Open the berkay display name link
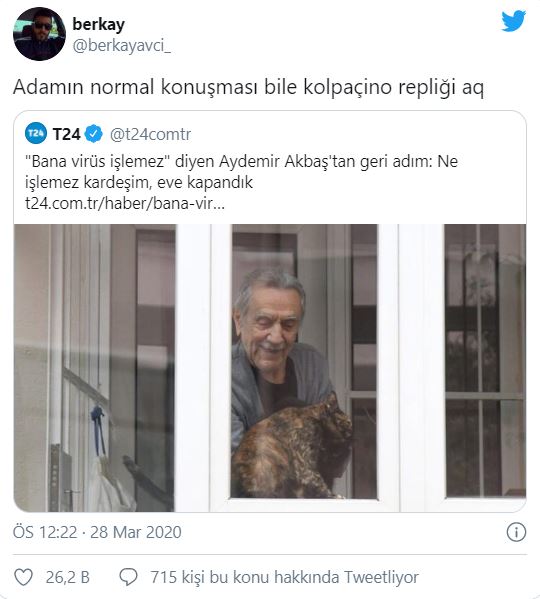 point(99,24)
